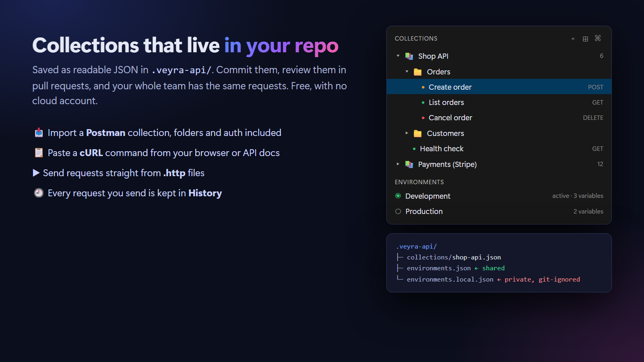Click the command-key icon in the Collections header

click(598, 38)
